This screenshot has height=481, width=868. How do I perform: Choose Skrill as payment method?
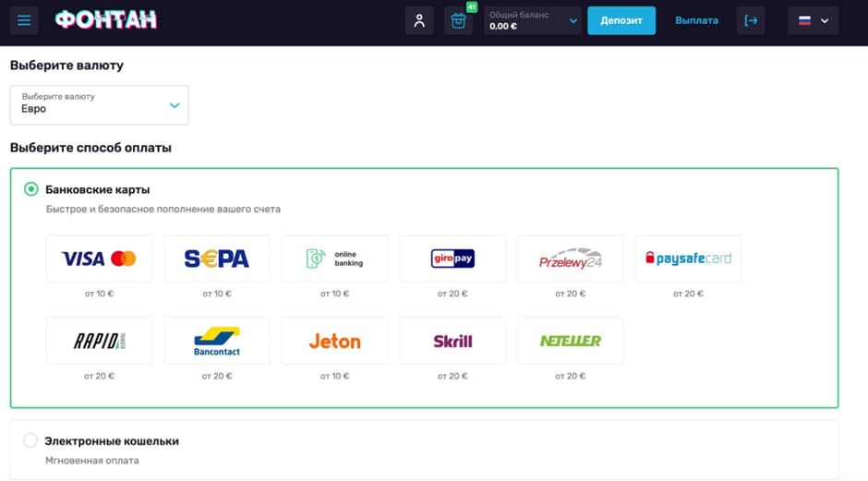(x=452, y=341)
